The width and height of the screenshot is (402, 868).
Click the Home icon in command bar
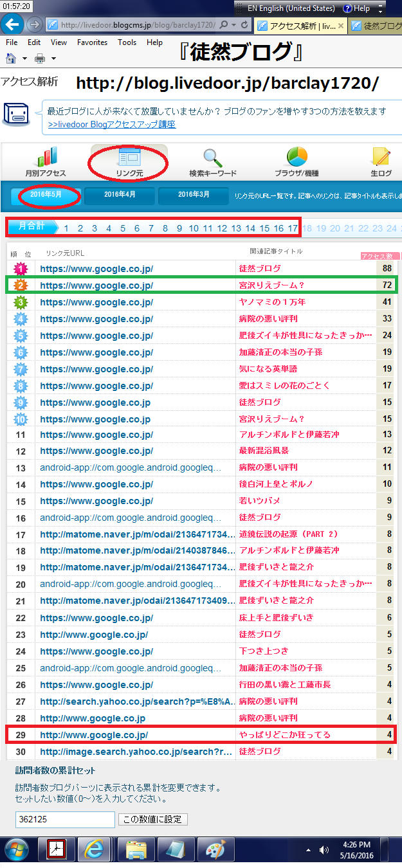[x=11, y=59]
